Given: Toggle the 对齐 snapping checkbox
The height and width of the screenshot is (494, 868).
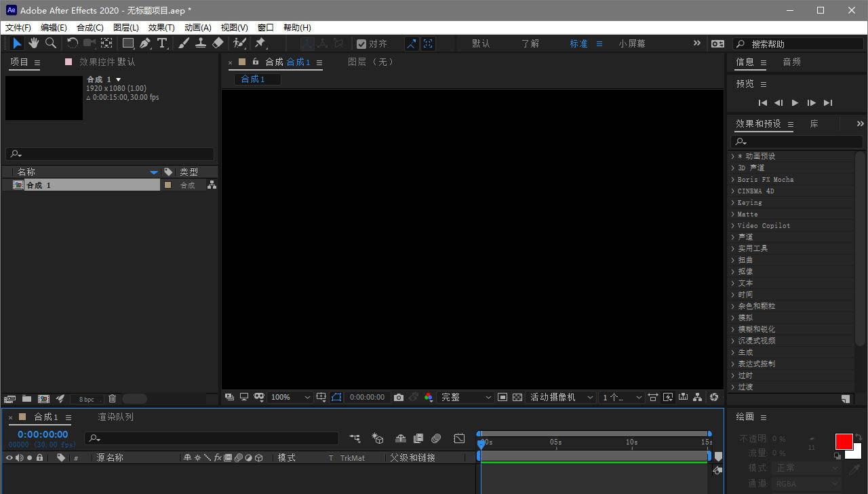Looking at the screenshot, I should click(x=361, y=43).
